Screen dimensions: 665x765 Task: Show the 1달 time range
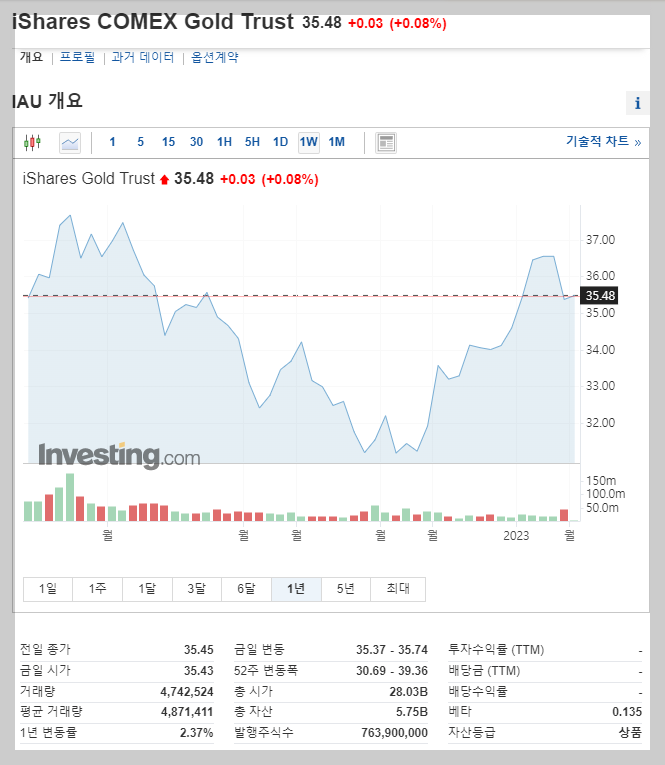147,589
